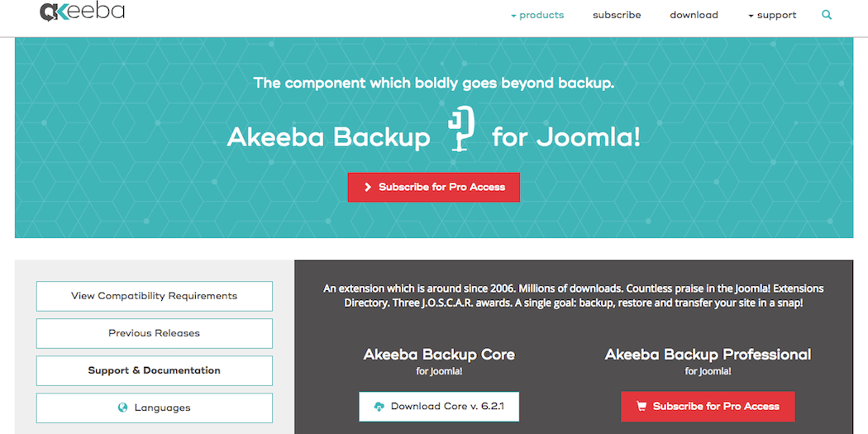The width and height of the screenshot is (868, 434).
Task: Click the chevron icon on the banner subscribe button
Action: coord(368,188)
